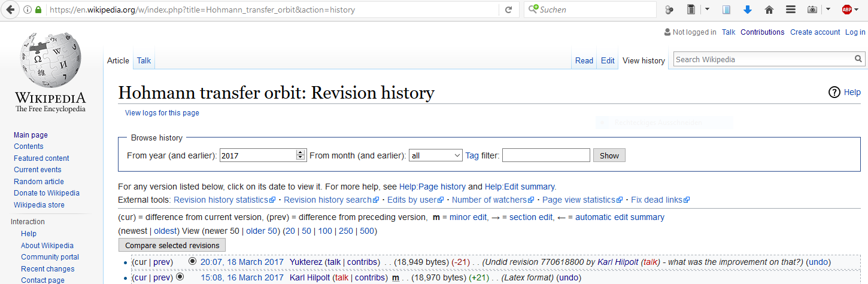Click the Show button in Browse history

click(609, 155)
